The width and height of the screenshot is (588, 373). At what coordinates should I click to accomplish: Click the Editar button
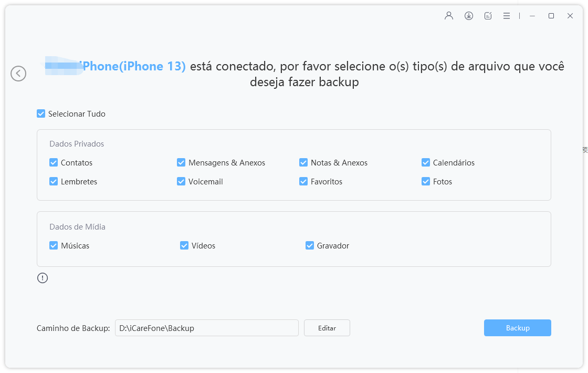click(x=327, y=328)
